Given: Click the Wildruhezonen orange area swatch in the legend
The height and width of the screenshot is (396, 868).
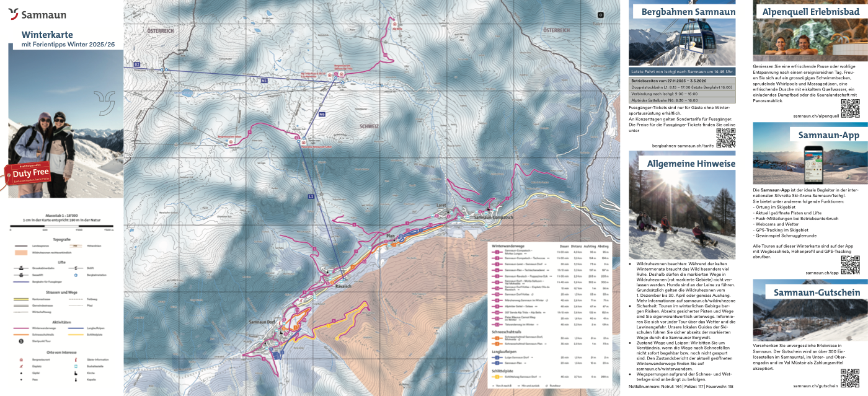Looking at the screenshot, I should [21, 252].
